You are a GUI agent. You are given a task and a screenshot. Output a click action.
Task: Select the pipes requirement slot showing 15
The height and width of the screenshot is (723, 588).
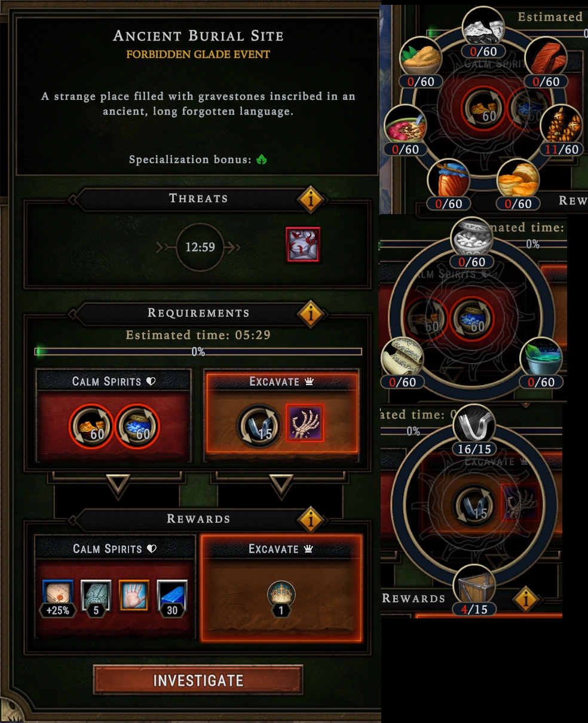[258, 426]
